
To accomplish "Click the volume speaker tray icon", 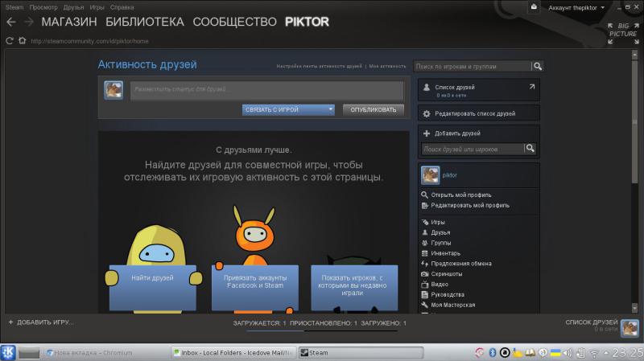I will [x=568, y=352].
